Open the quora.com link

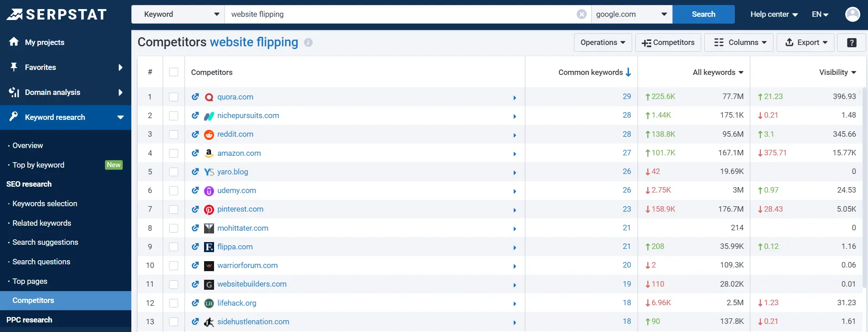pos(235,97)
